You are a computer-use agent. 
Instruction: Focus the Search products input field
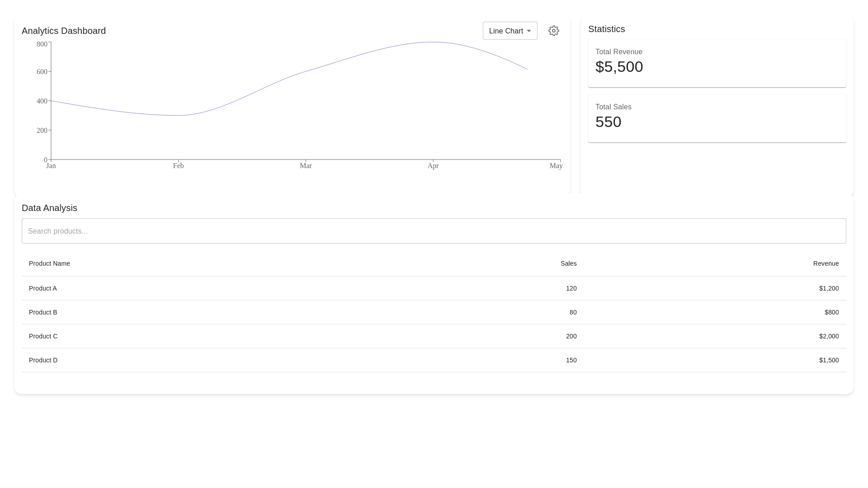(x=433, y=231)
